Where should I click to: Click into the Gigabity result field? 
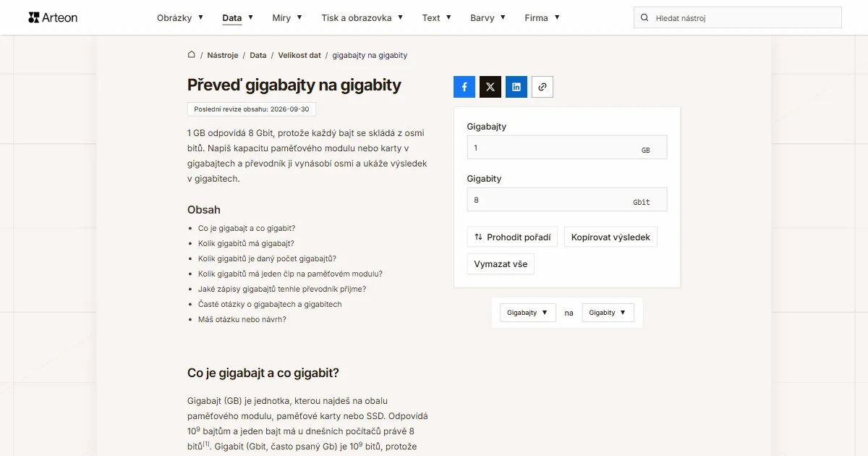click(x=567, y=200)
